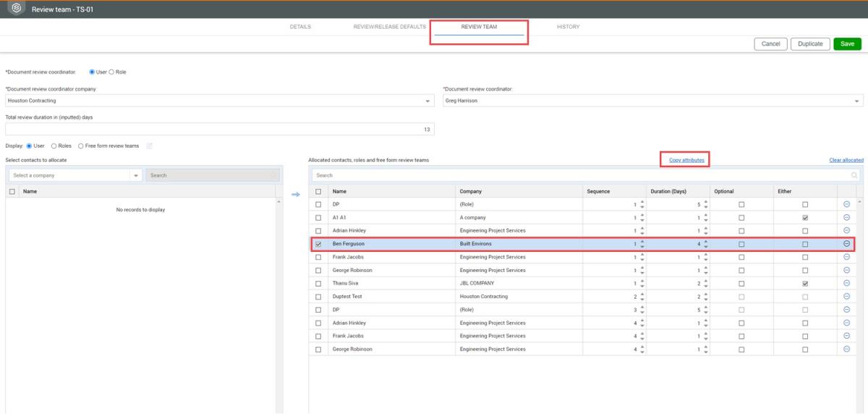Screen dimensions: 868x414
Task: Uncheck the Ben Ferguson row checkbox
Action: click(x=318, y=245)
